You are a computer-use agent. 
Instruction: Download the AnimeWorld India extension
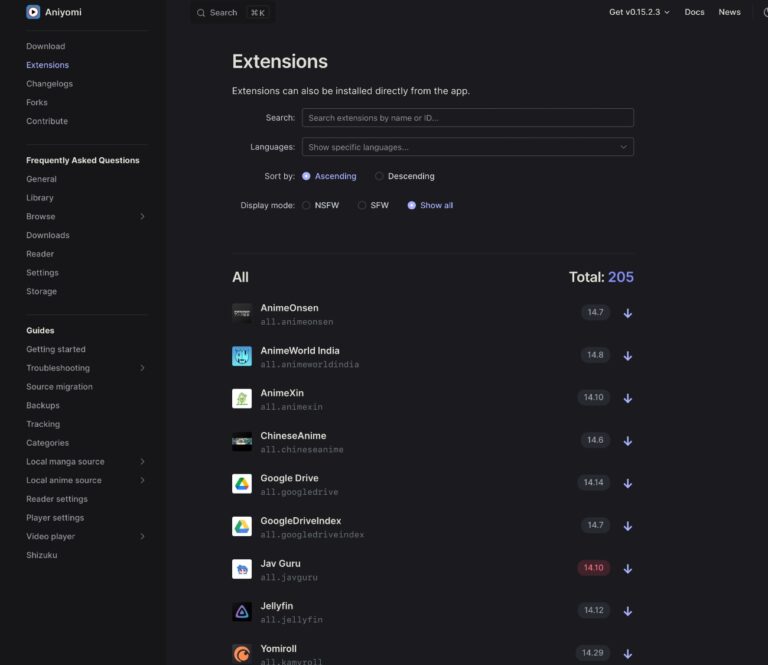click(628, 356)
